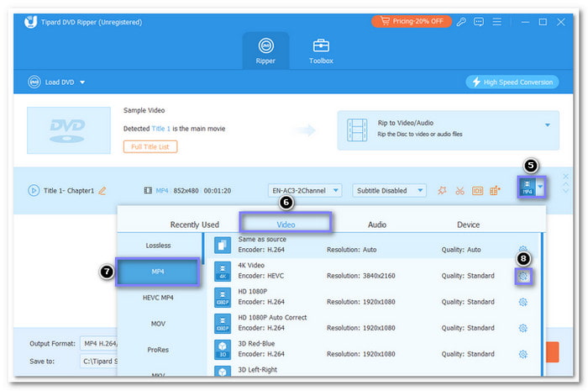Switch to the Device tab
Viewport: 588px width, 391px height.
468,225
